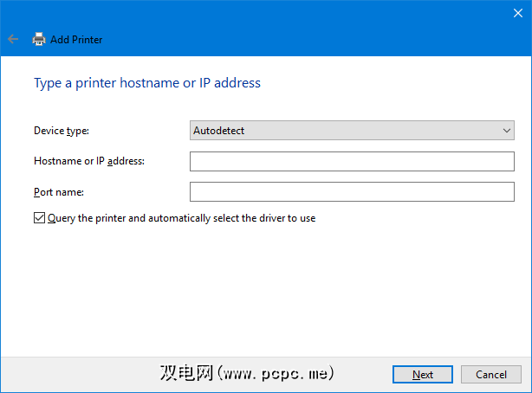Click the chevron arrow of Autodetect dropdown
This screenshot has height=393, width=532.
pos(507,131)
